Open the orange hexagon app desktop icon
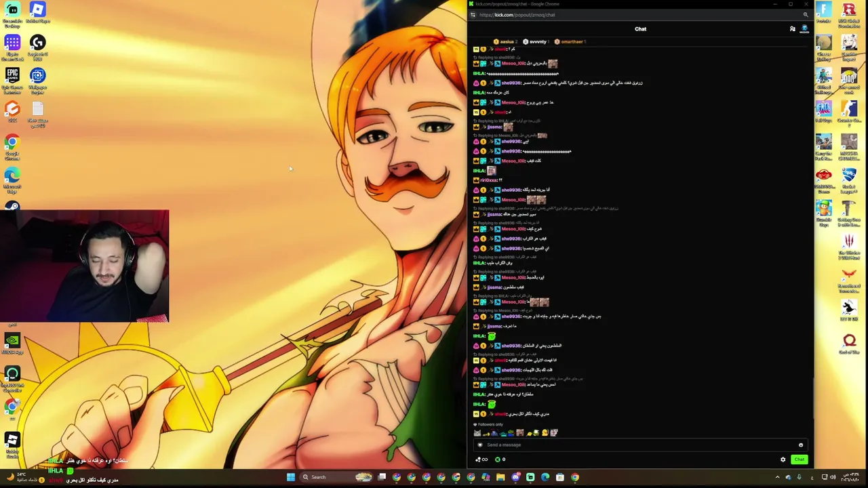 pos(12,112)
